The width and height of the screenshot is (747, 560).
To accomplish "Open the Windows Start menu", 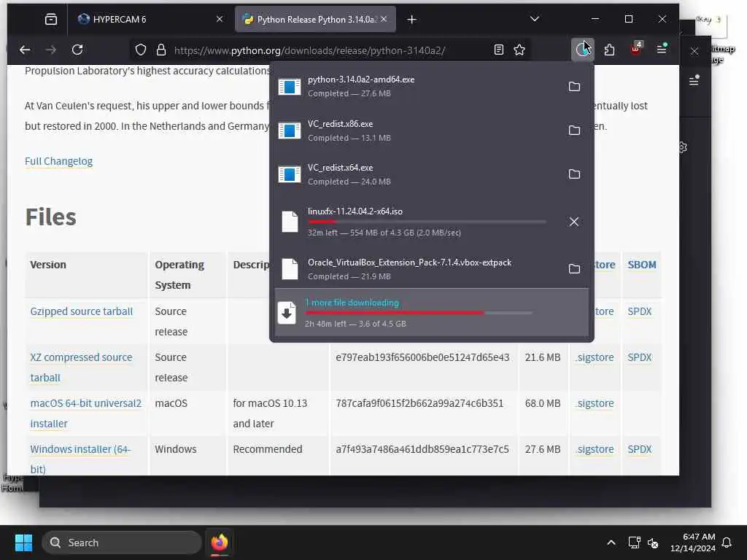I will click(23, 542).
